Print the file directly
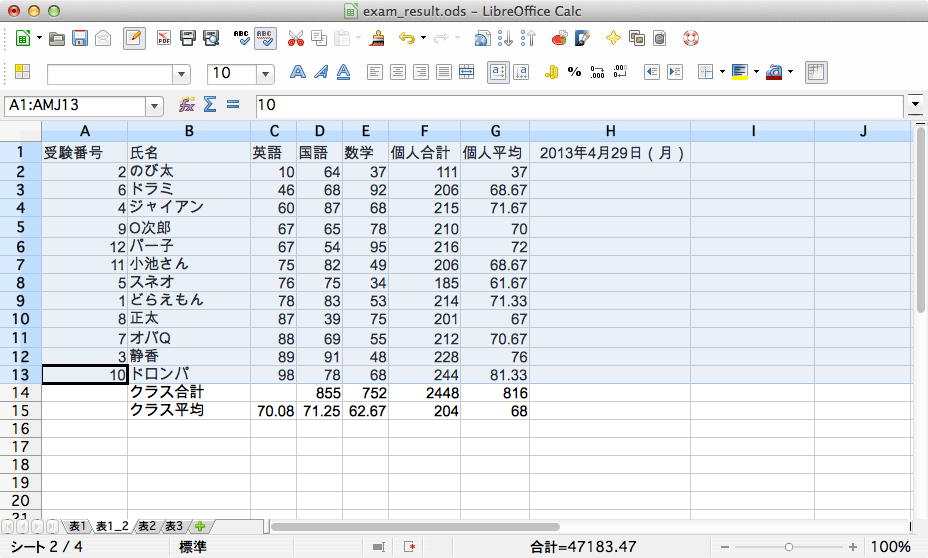Screen dimensions: 928x558 pos(188,39)
